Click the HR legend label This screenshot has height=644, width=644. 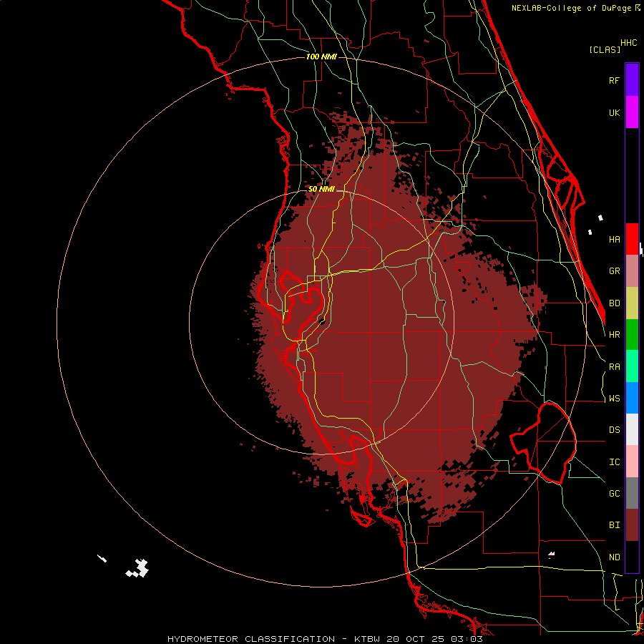(614, 335)
